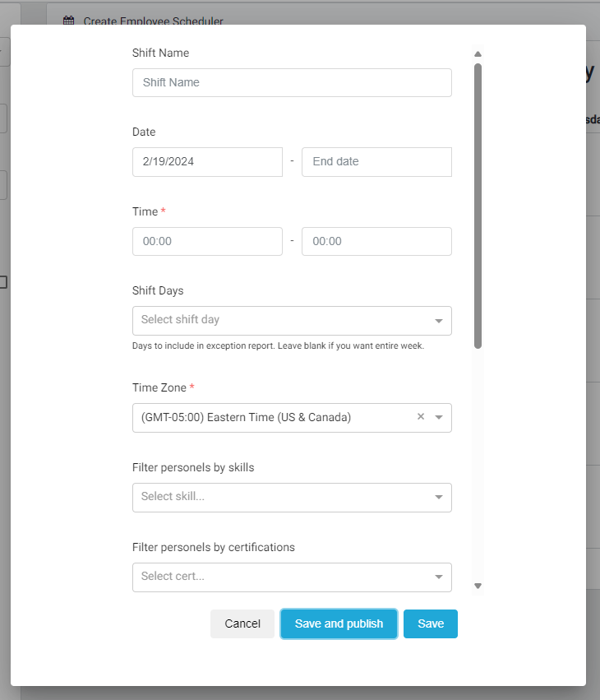The height and width of the screenshot is (700, 600).
Task: Click the Save button
Action: click(x=431, y=624)
